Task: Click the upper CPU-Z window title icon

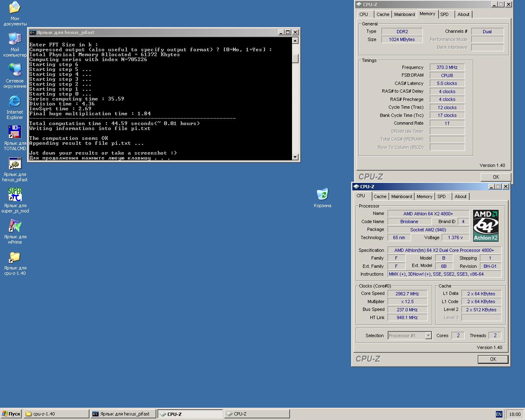Action: (359, 5)
